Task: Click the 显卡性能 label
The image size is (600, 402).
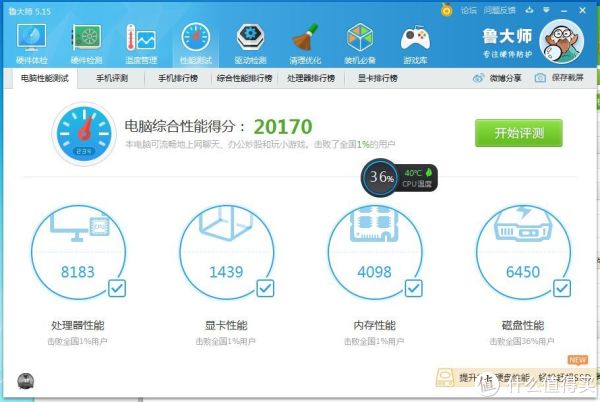Action: 226,326
